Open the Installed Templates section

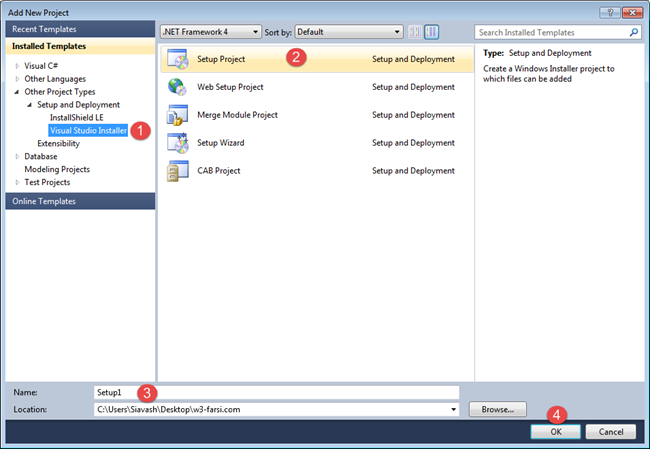(80, 46)
